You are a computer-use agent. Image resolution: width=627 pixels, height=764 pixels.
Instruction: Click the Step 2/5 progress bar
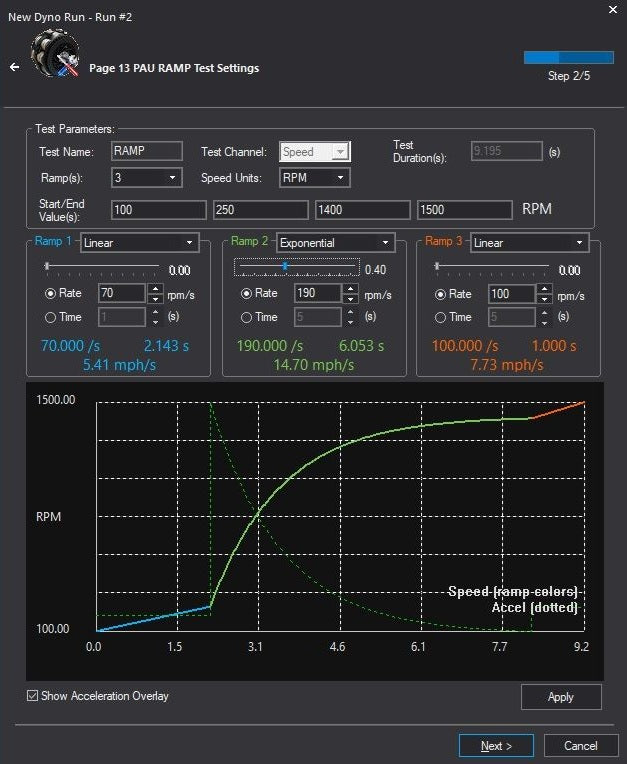tap(569, 57)
